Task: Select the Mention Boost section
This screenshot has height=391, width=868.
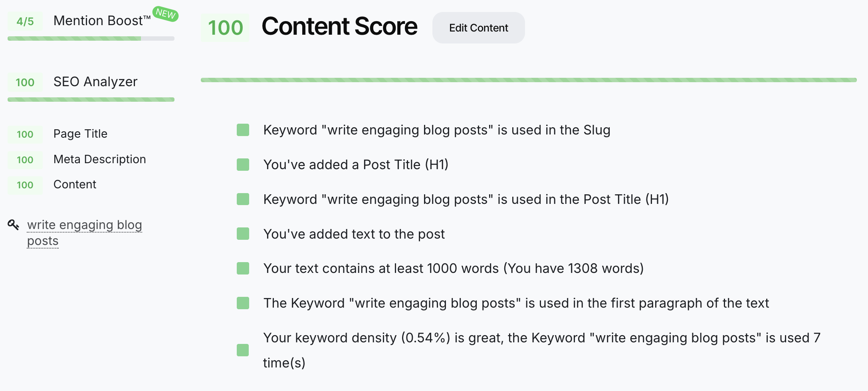Action: click(102, 21)
